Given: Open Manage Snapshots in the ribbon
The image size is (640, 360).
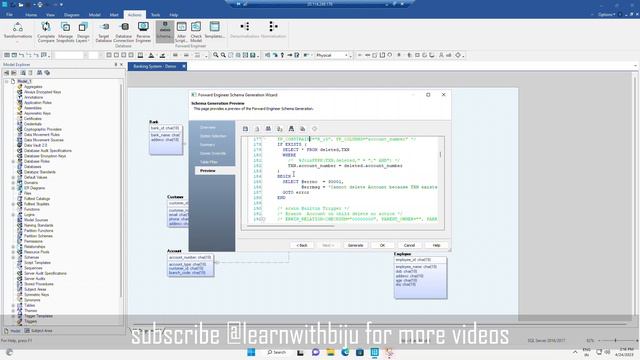Looking at the screenshot, I should pyautogui.click(x=65, y=32).
